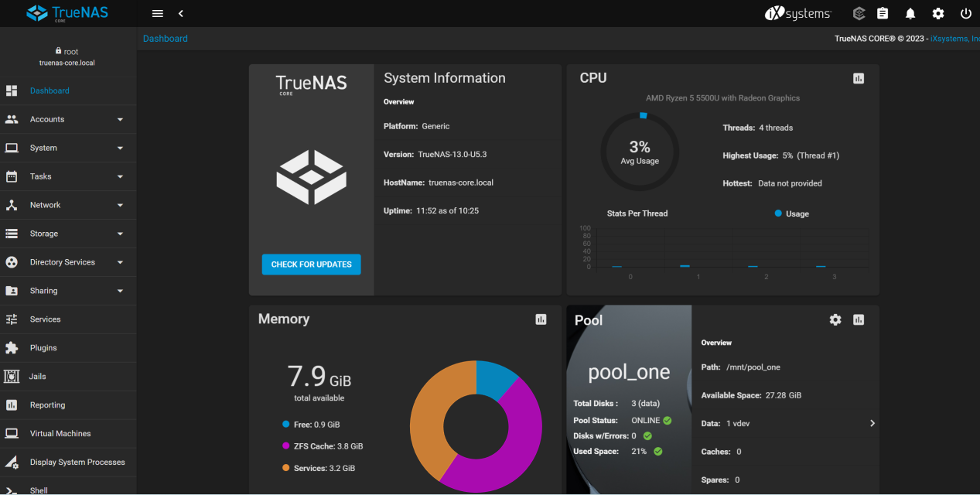Open the settings gear in top bar
The height and width of the screenshot is (495, 980).
(x=938, y=14)
